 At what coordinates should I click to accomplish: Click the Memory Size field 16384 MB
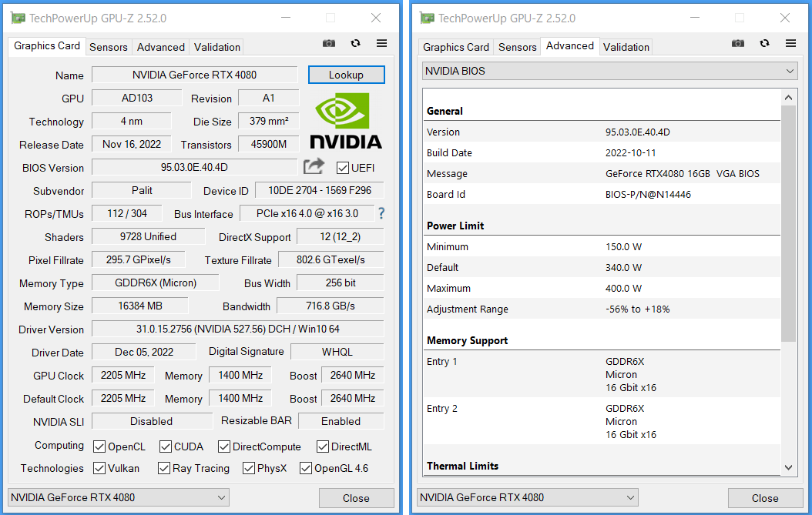point(140,306)
